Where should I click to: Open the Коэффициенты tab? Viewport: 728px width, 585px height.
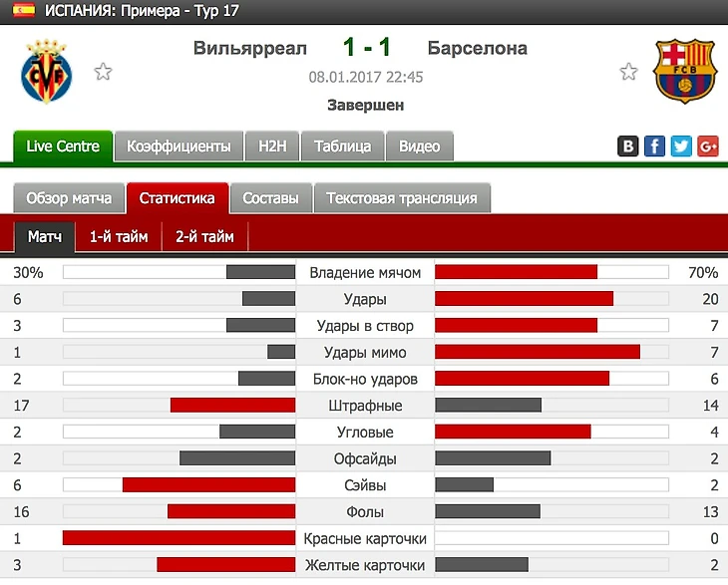click(179, 146)
